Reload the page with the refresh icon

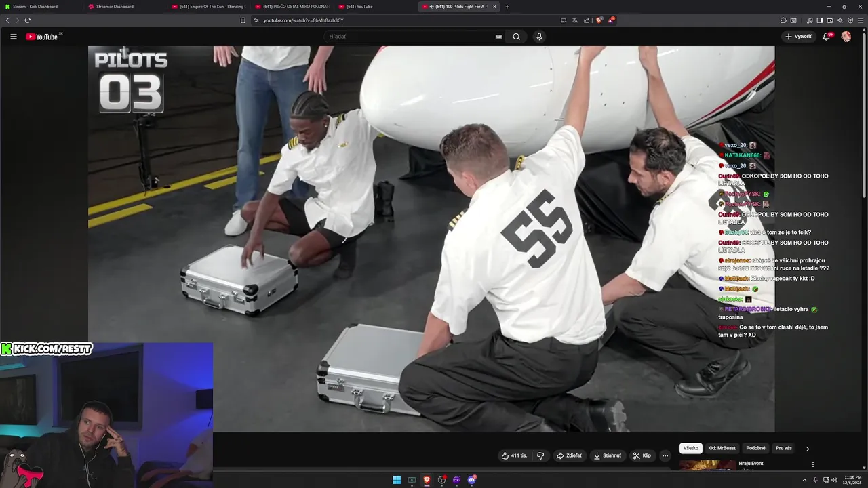(28, 20)
